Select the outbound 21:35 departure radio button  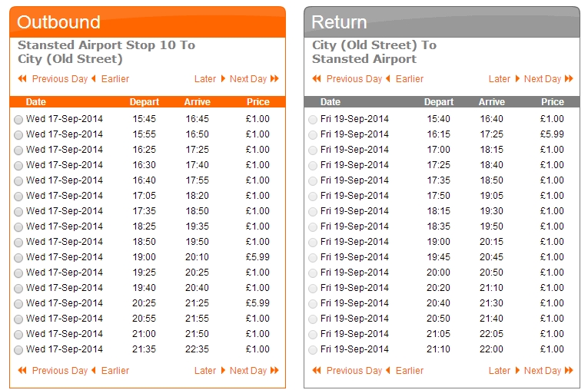pyautogui.click(x=18, y=350)
